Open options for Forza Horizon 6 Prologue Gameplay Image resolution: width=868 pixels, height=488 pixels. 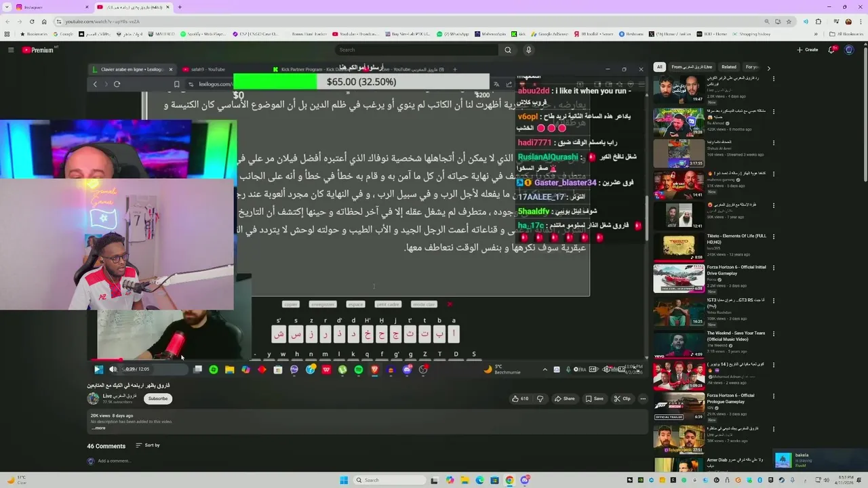tap(773, 396)
